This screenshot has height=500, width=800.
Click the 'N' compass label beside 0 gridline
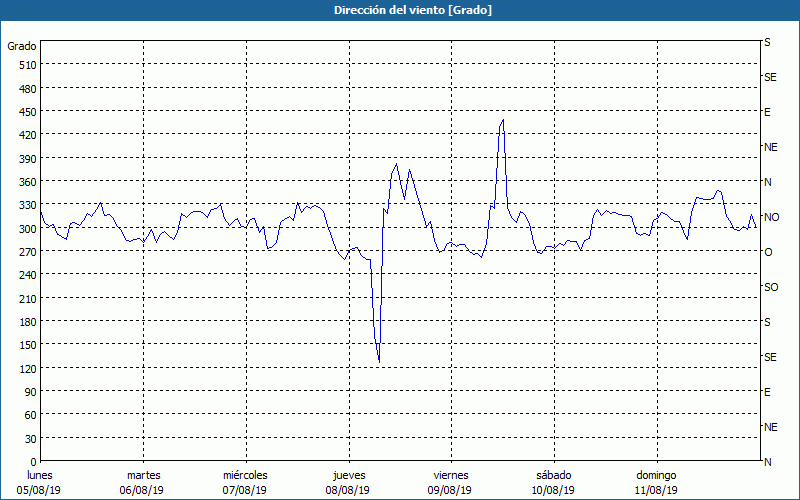point(767,462)
